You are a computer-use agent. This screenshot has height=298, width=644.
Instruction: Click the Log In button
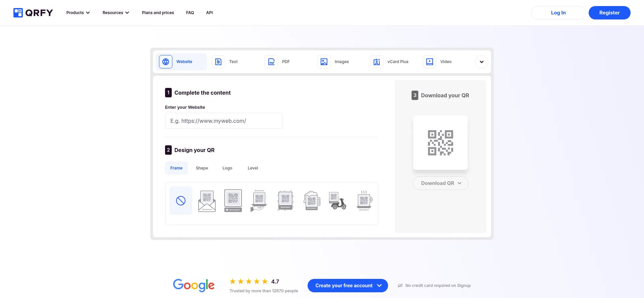click(558, 13)
